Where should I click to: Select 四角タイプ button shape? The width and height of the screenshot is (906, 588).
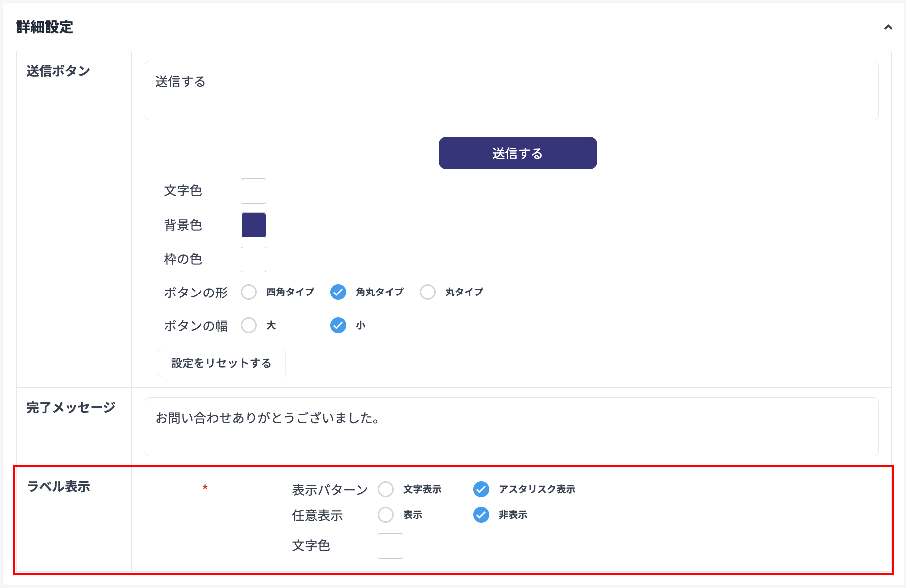tap(249, 292)
